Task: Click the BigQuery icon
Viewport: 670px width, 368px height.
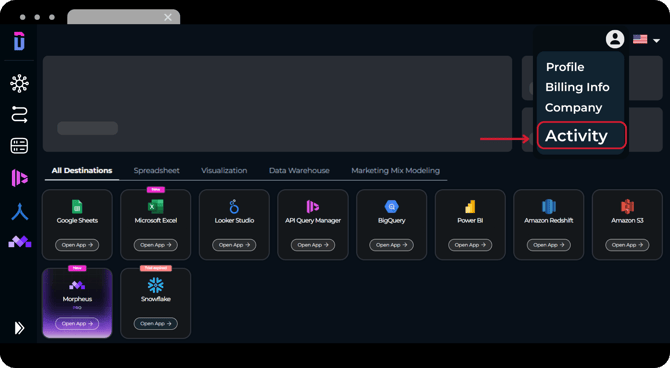Action: (391, 207)
